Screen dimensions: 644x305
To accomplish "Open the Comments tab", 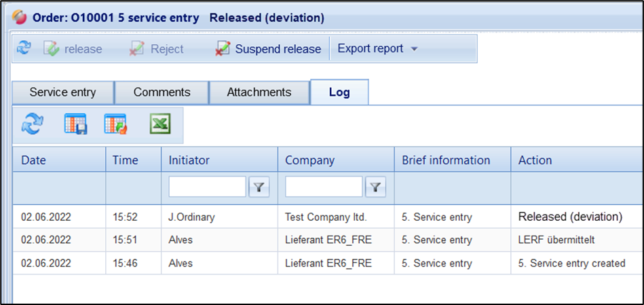I will pyautogui.click(x=162, y=92).
